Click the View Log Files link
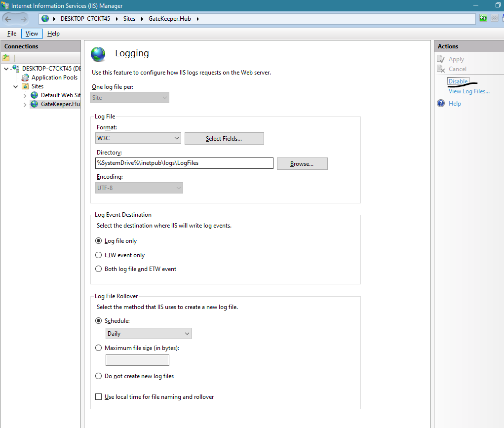Screen dimensions: 504x428 click(469, 91)
